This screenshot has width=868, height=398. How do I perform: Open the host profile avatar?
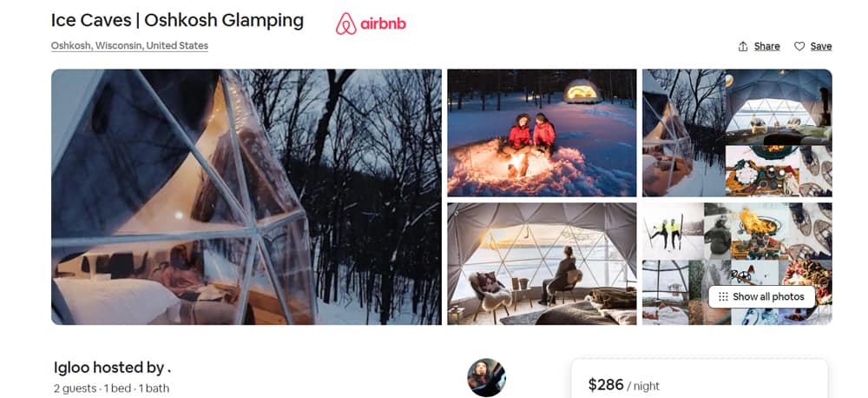point(486,377)
